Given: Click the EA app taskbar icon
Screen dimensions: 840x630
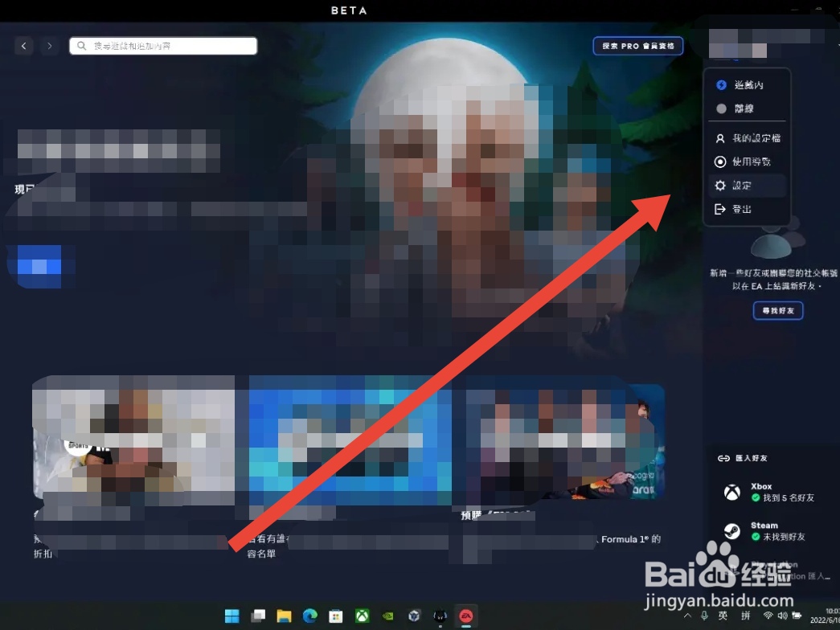Looking at the screenshot, I should pyautogui.click(x=466, y=616).
